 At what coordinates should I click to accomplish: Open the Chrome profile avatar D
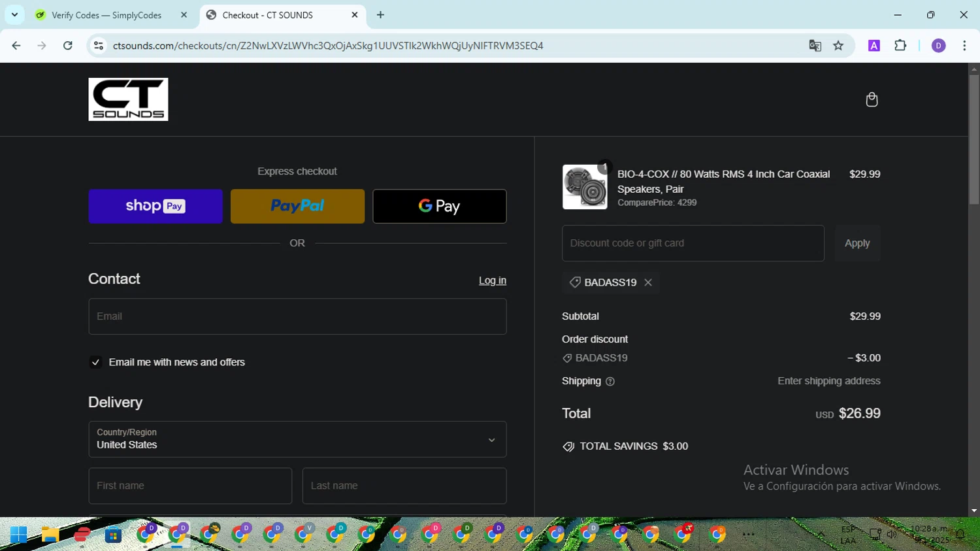tap(938, 46)
